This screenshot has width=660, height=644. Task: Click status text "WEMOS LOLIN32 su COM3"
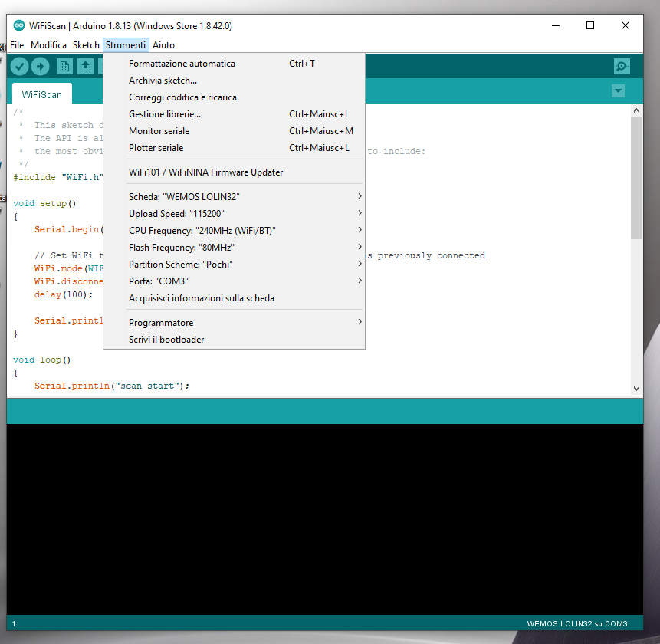[x=577, y=624]
